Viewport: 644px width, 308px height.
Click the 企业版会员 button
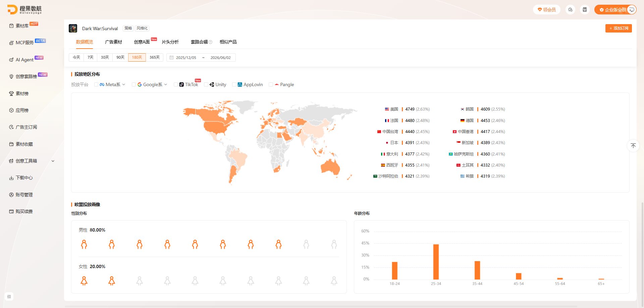[x=615, y=10]
